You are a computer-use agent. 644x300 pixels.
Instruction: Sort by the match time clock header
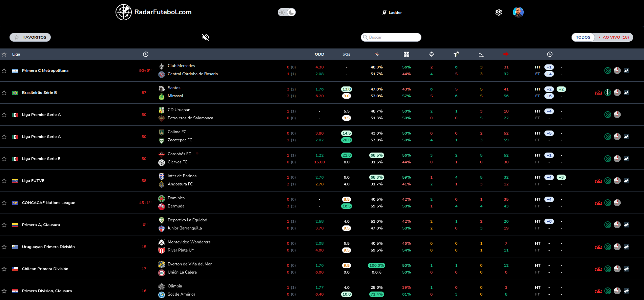click(146, 54)
